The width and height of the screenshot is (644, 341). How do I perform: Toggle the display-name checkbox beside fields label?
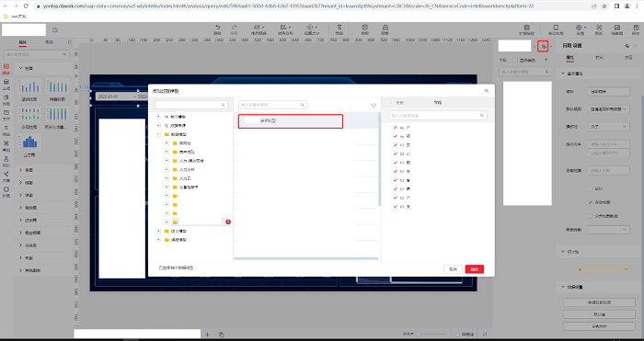coord(515,61)
